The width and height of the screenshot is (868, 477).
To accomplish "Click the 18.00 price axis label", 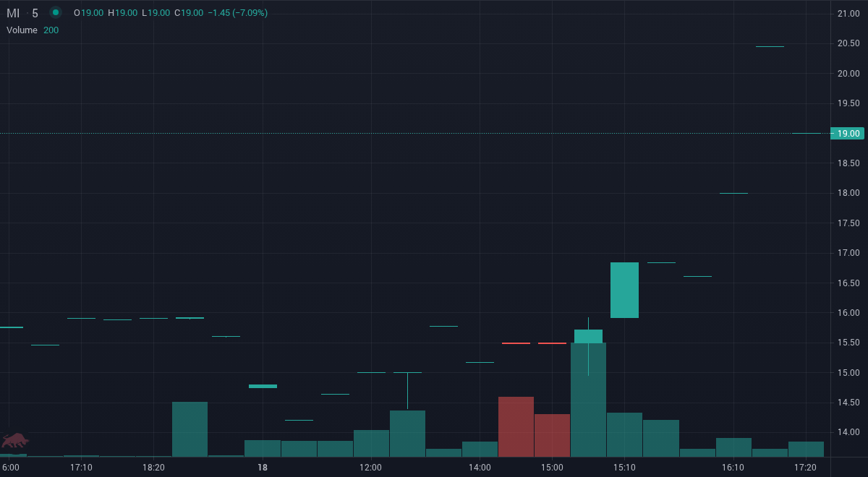I will (x=848, y=193).
